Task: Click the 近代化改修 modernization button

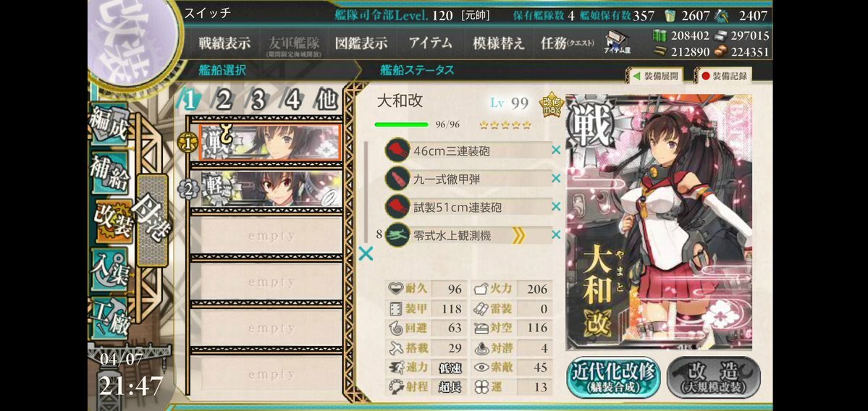Action: 612,378
